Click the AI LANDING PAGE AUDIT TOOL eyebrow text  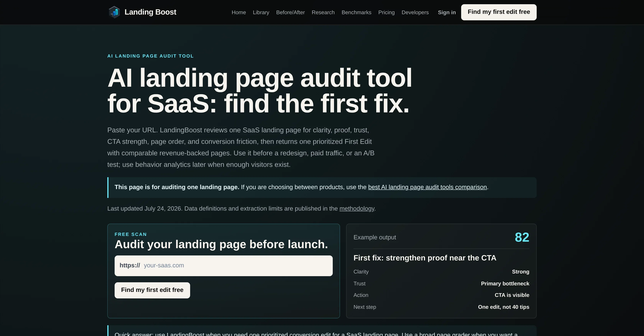(x=150, y=56)
